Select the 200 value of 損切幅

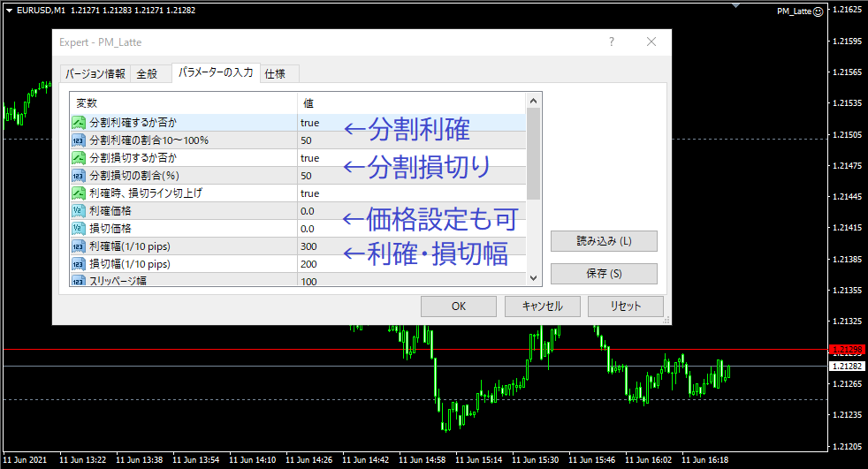tap(308, 264)
